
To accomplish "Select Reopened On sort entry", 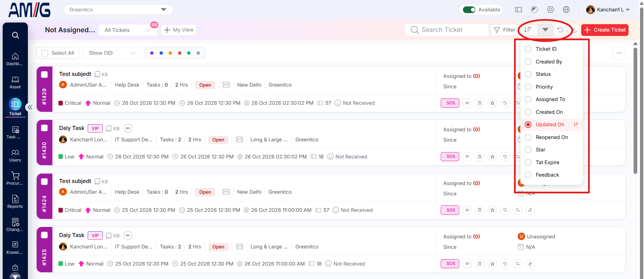I will point(552,137).
